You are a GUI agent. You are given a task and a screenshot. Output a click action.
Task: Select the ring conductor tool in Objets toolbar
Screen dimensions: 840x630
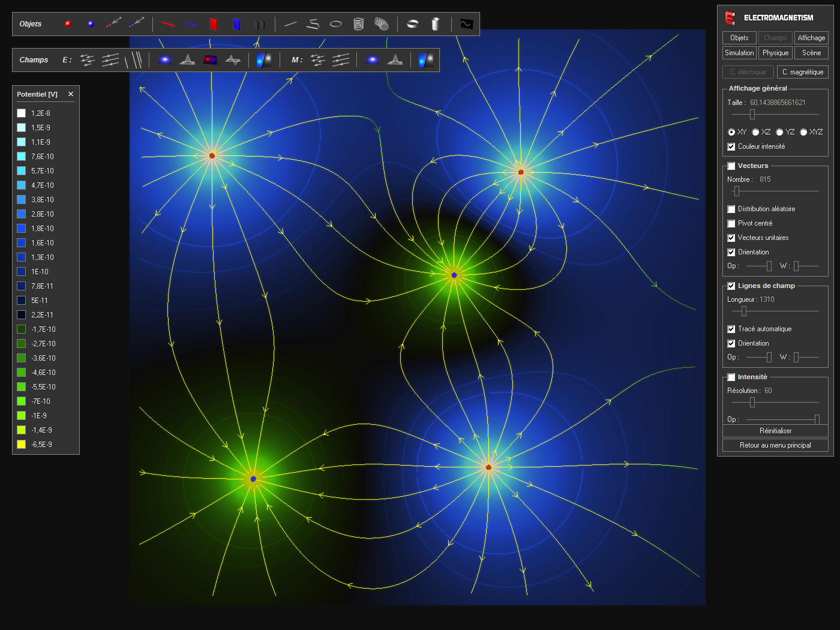click(335, 23)
